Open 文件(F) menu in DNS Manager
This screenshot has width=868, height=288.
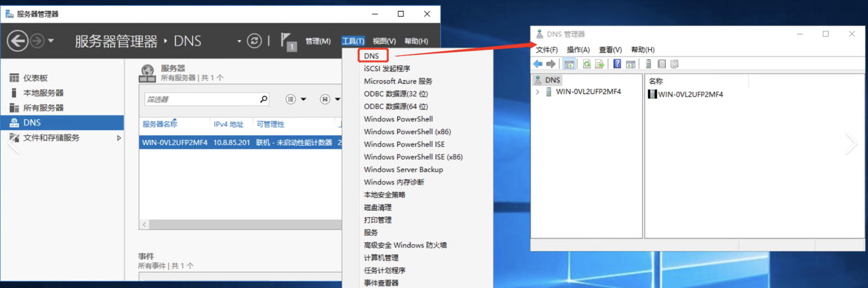(547, 50)
